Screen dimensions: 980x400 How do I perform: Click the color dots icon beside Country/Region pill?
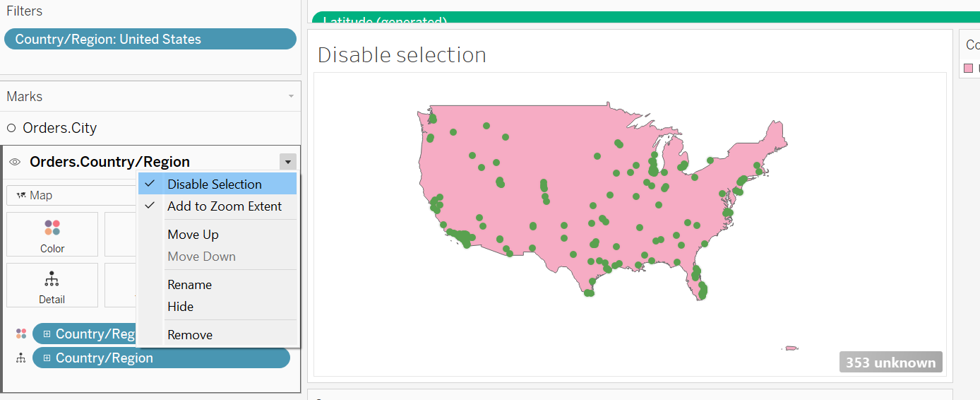click(x=21, y=334)
